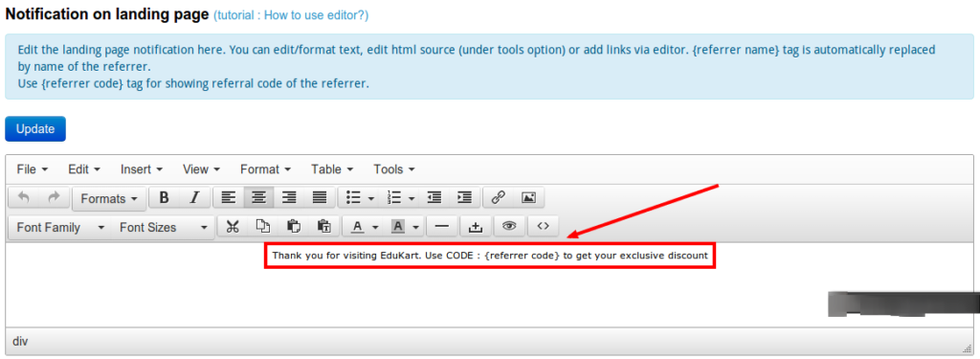Cut selected text with scissors icon
980x359 pixels.
pos(233,226)
